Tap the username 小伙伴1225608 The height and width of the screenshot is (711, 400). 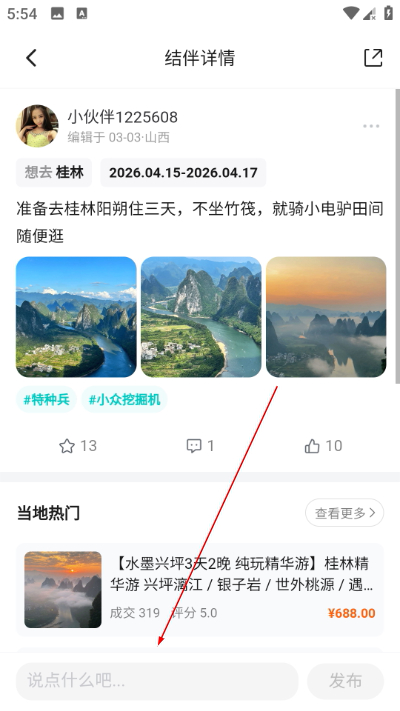(x=122, y=117)
